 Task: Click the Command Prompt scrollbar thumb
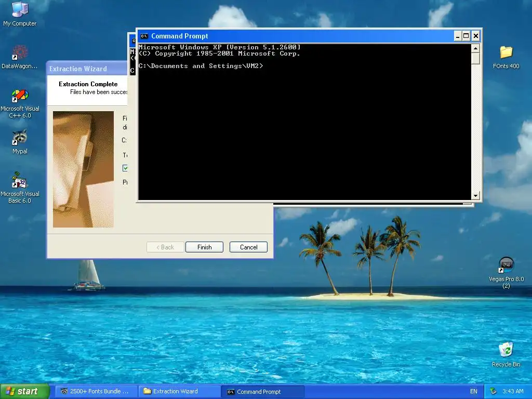tap(476, 58)
